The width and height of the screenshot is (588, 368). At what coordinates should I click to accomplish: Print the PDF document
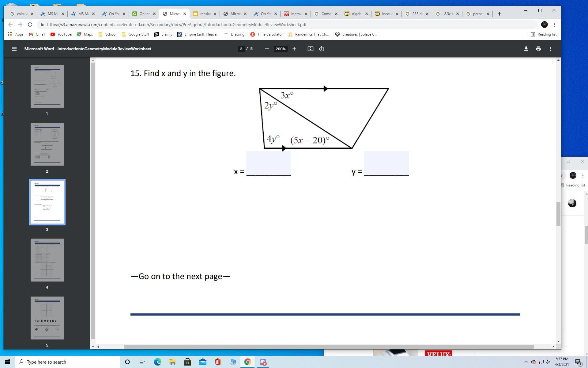point(538,49)
